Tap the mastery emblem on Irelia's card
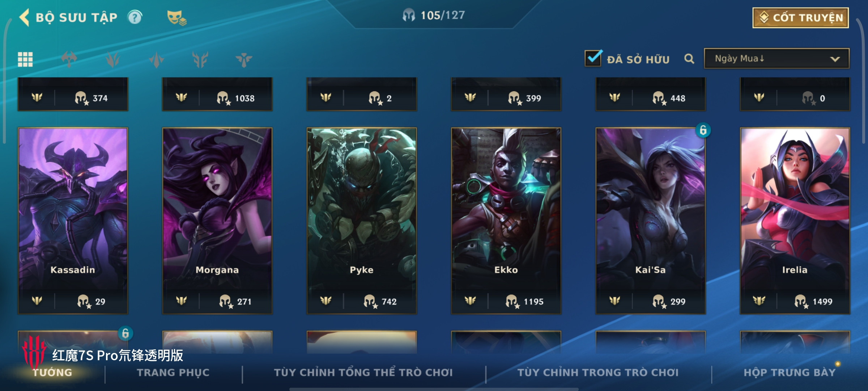The height and width of the screenshot is (391, 868). (759, 301)
